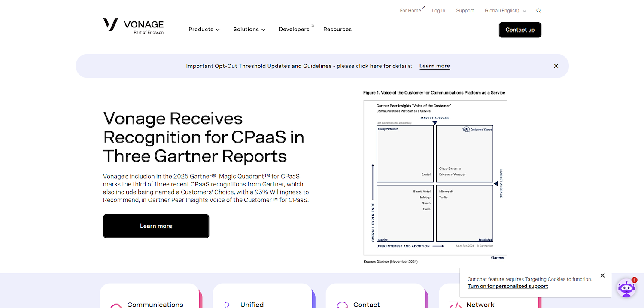Click the Communications card icon

(116, 305)
